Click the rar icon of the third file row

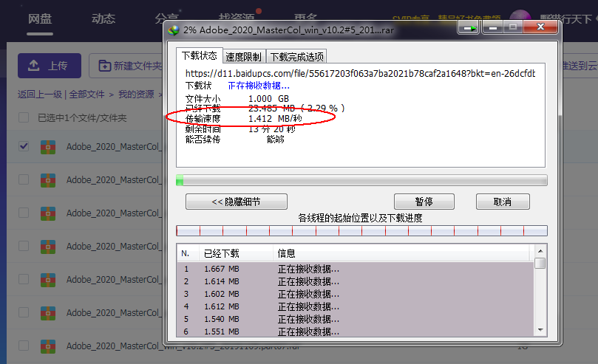tap(48, 213)
